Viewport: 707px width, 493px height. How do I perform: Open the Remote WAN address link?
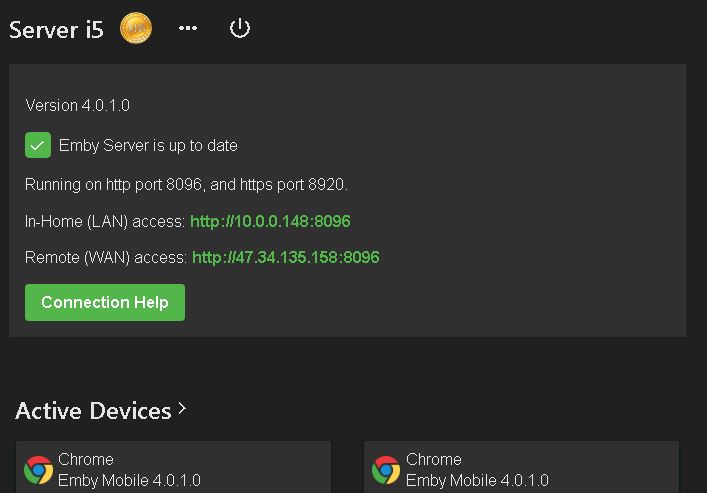tap(285, 258)
